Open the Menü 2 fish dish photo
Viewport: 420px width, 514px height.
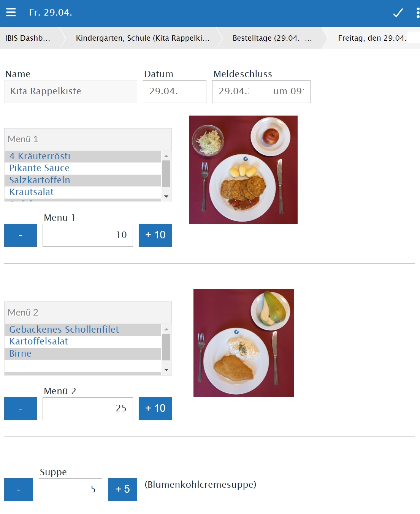[244, 343]
